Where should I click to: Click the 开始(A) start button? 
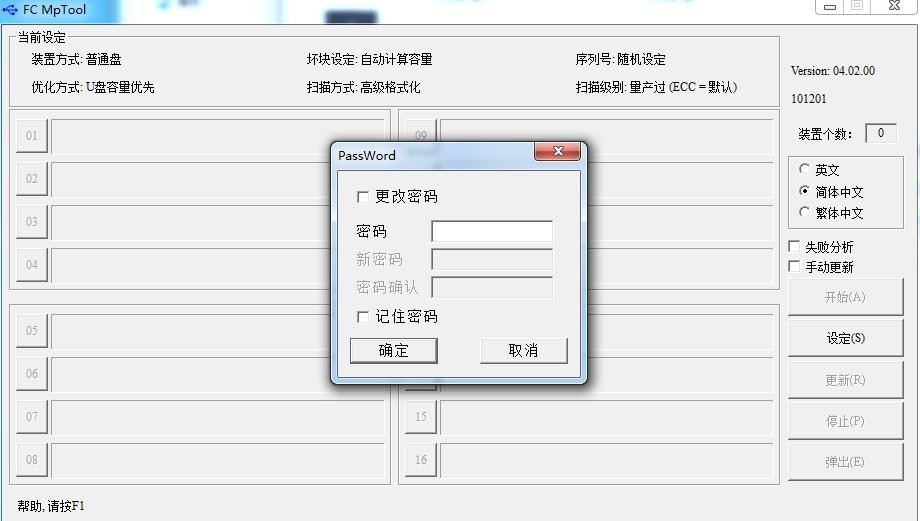[x=845, y=297]
